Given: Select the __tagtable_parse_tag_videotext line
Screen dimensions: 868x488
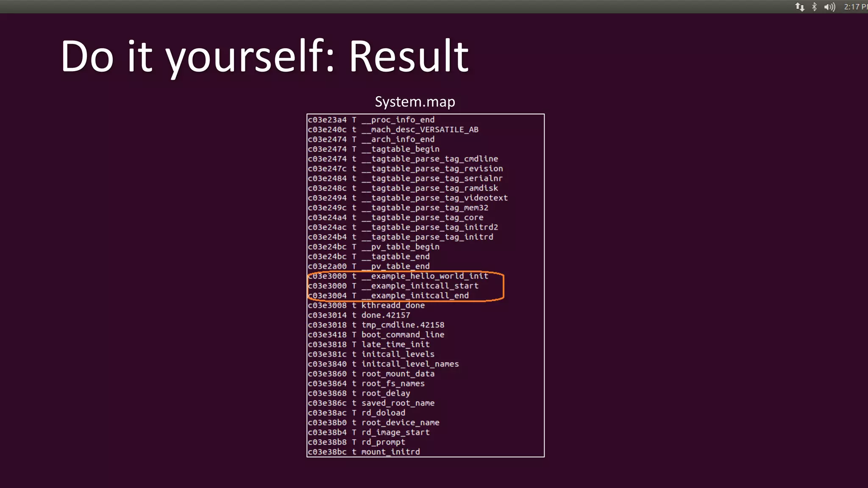Looking at the screenshot, I should [408, 198].
